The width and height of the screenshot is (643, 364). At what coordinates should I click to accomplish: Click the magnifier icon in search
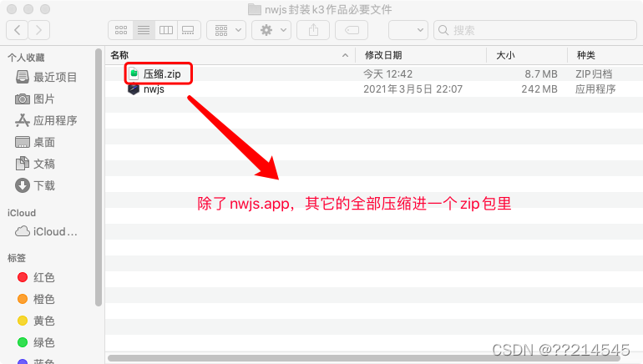(443, 30)
